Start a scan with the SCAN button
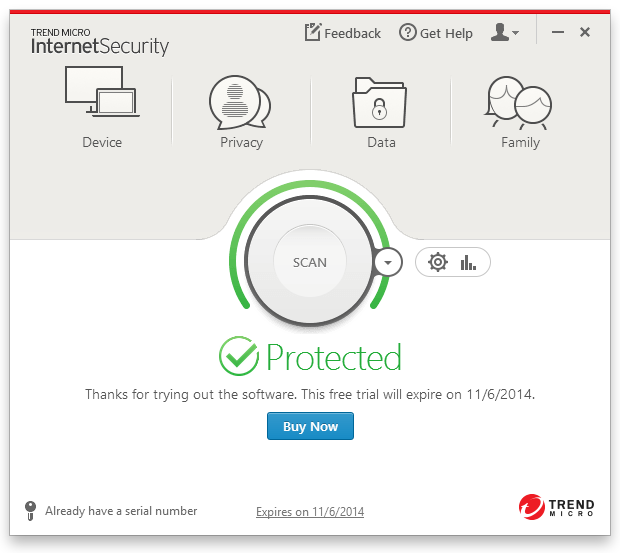 pyautogui.click(x=310, y=262)
